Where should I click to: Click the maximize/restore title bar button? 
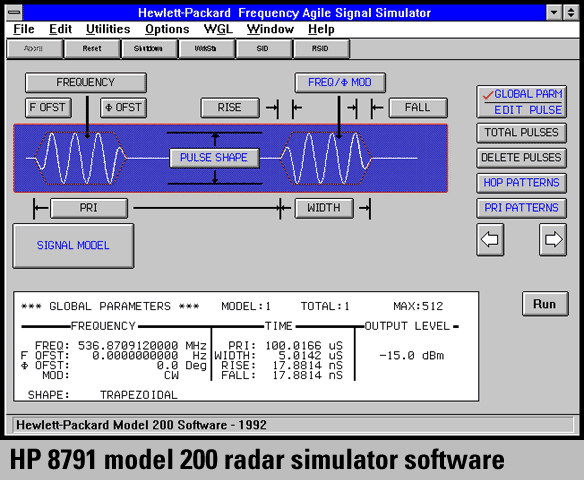pyautogui.click(x=571, y=13)
